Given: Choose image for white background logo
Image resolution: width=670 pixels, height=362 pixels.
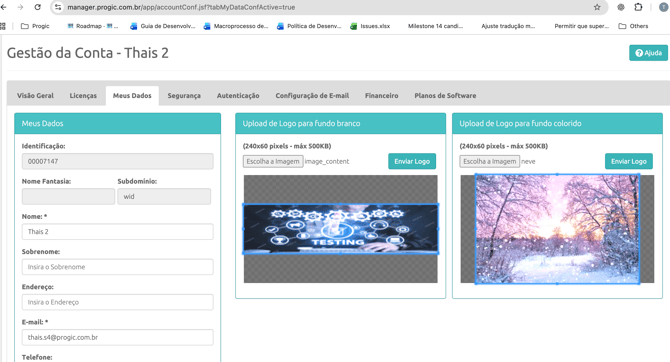Looking at the screenshot, I should point(273,161).
